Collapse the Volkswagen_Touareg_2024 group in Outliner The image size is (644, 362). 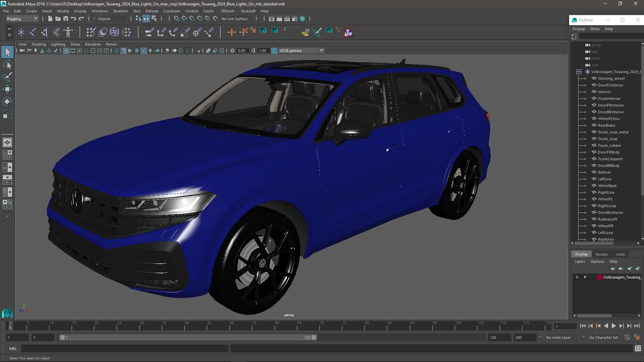[x=579, y=72]
